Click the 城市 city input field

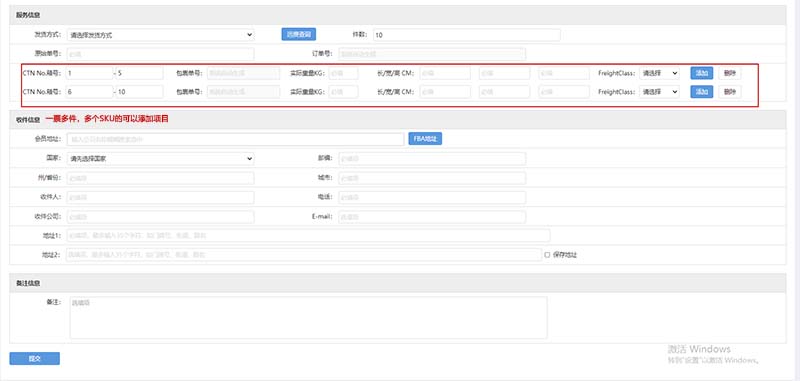coord(432,178)
